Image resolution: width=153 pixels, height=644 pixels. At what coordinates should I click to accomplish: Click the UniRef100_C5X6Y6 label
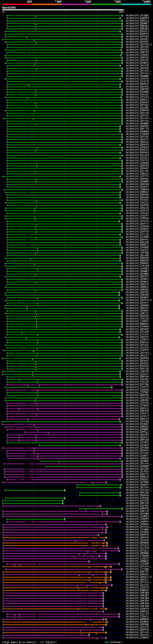(137, 79)
